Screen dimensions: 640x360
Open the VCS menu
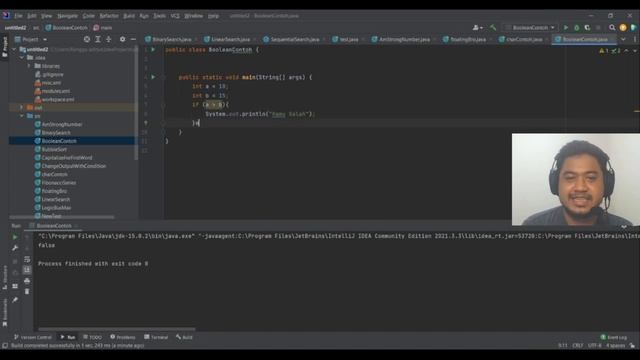(x=175, y=16)
